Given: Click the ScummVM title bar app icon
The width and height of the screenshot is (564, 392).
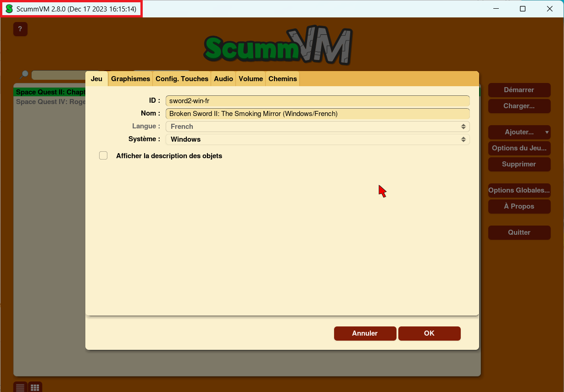Looking at the screenshot, I should (9, 9).
